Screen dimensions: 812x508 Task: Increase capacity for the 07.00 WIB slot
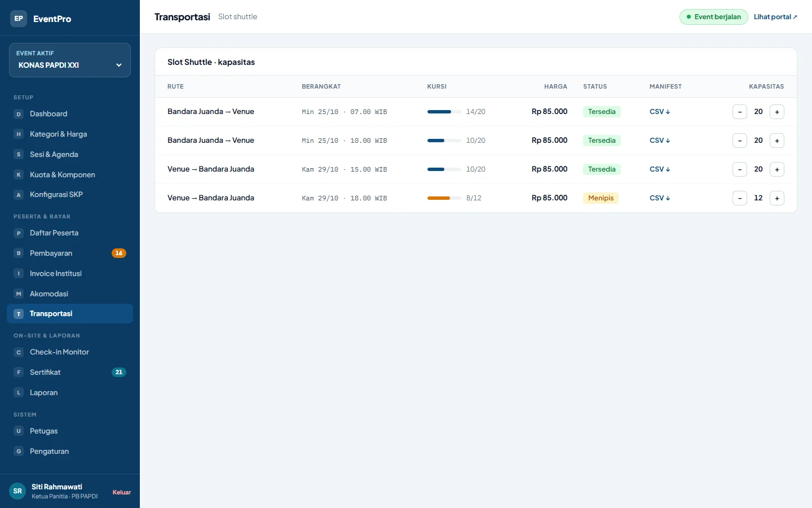pyautogui.click(x=777, y=112)
